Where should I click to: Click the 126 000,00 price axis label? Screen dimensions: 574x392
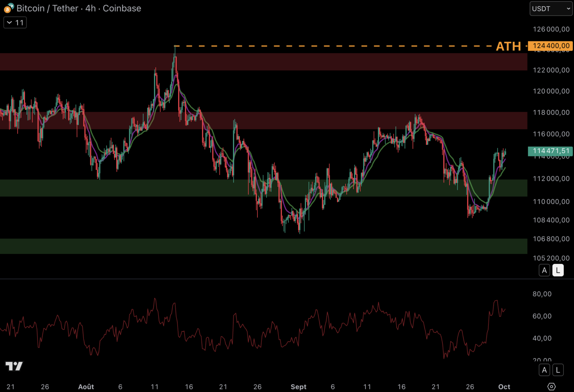pos(551,29)
